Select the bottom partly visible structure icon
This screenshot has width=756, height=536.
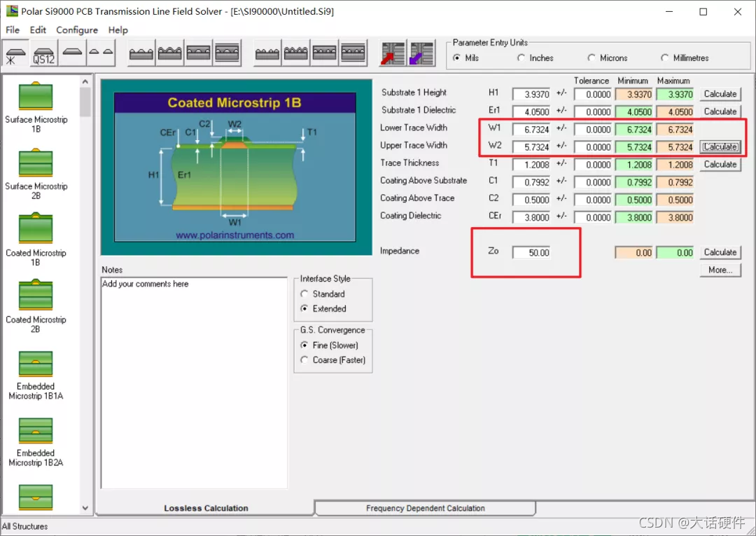tap(36, 497)
